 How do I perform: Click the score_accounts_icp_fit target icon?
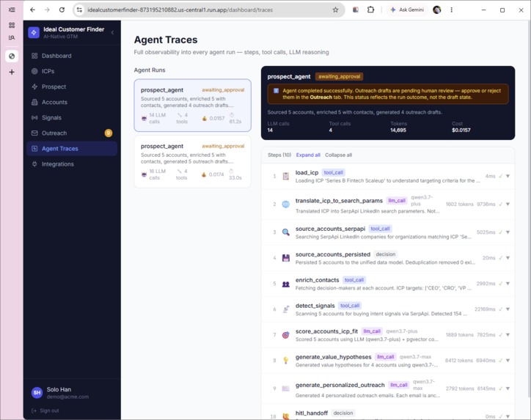tap(286, 335)
